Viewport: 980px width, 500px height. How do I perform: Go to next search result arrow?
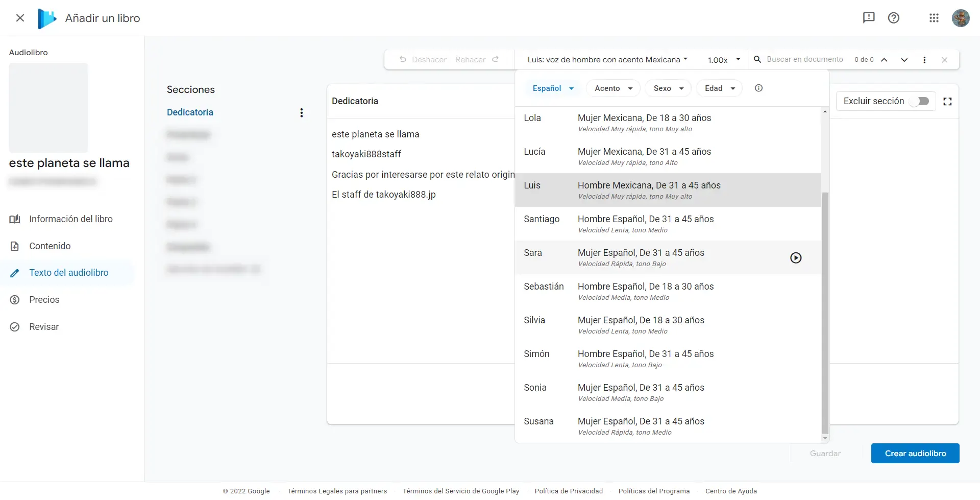(x=904, y=60)
